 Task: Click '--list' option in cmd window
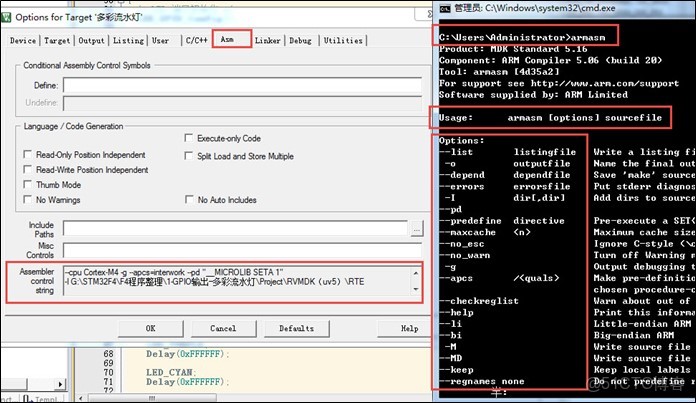click(x=456, y=152)
